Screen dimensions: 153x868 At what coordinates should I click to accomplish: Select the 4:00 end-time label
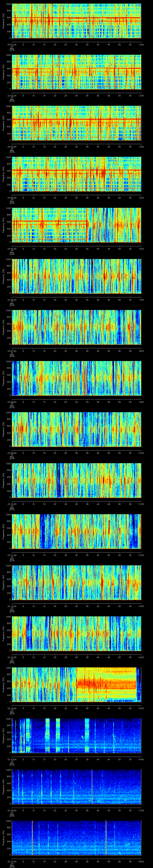coord(141,147)
